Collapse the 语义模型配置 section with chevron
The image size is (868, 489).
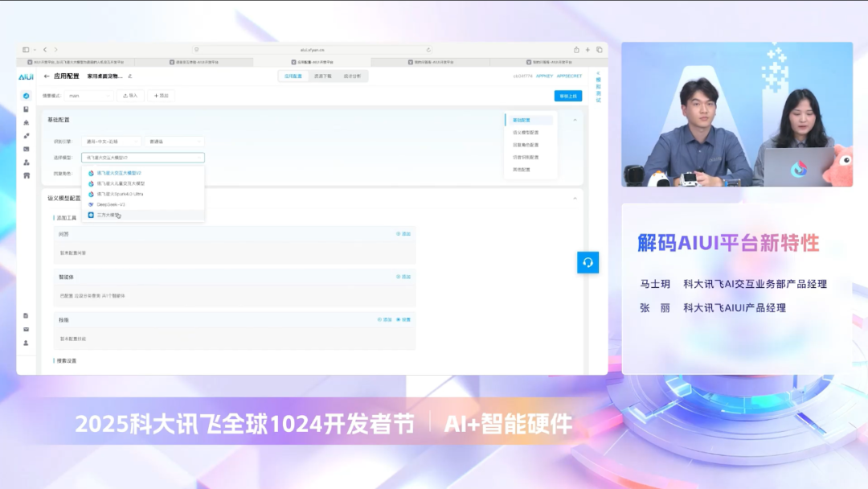coord(575,199)
